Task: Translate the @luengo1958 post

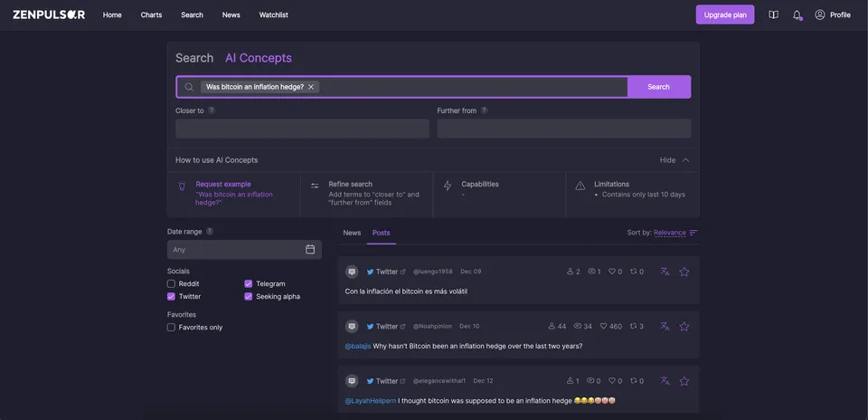Action: pos(665,272)
